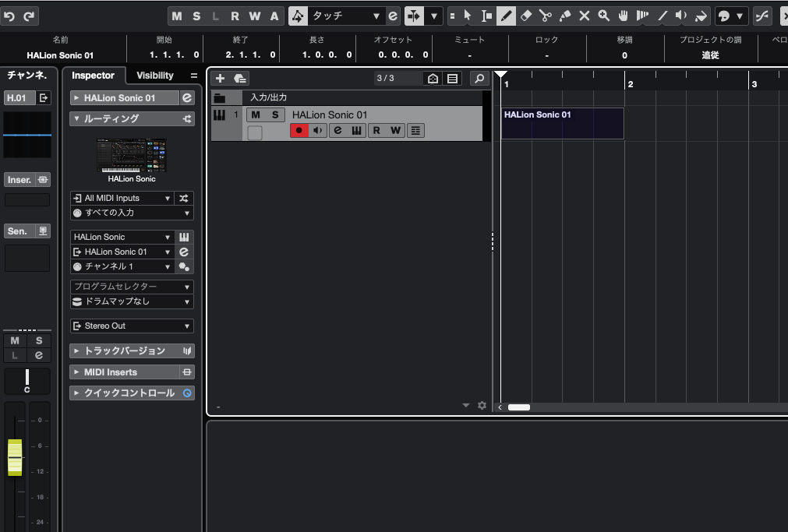This screenshot has height=532, width=788.
Task: Click the Undo arrow icon
Action: [9, 16]
